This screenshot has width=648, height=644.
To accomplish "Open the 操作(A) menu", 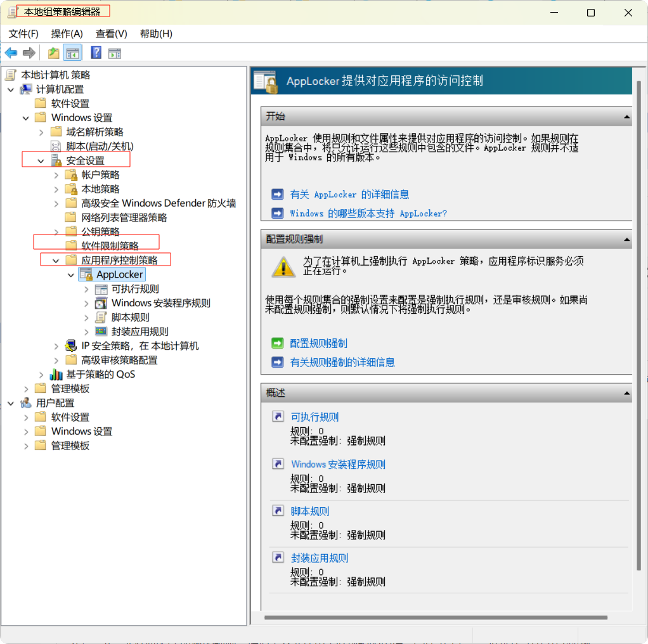I will pos(67,34).
